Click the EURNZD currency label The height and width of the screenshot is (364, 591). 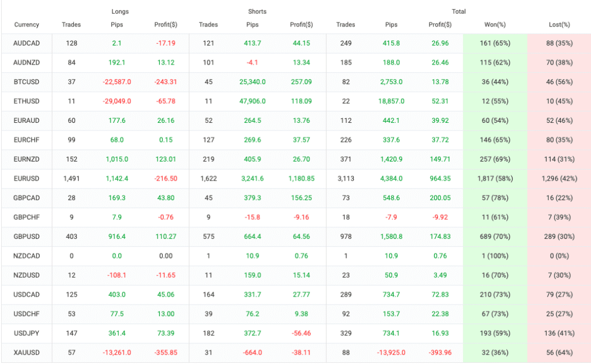tap(27, 159)
